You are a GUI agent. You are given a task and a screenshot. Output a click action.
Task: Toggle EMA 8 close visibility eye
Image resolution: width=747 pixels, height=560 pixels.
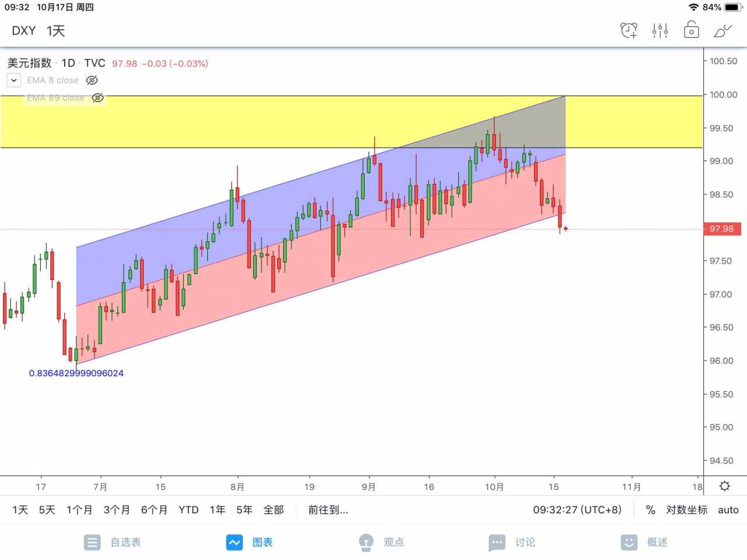point(92,80)
